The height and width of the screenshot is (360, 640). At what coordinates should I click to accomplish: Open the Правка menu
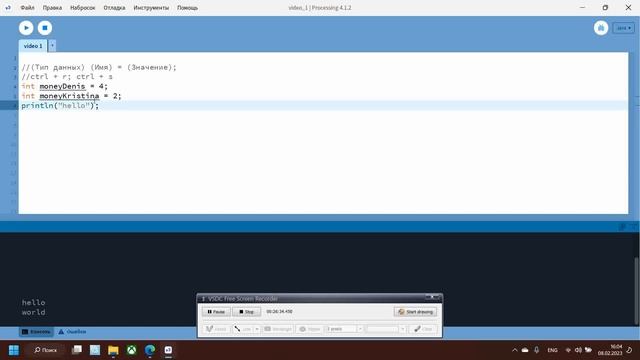pos(52,8)
